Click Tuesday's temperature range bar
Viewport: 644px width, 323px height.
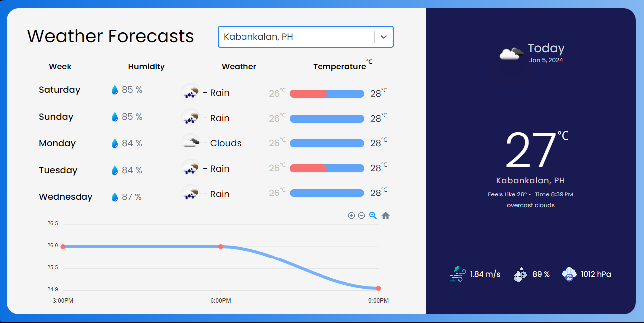click(327, 168)
